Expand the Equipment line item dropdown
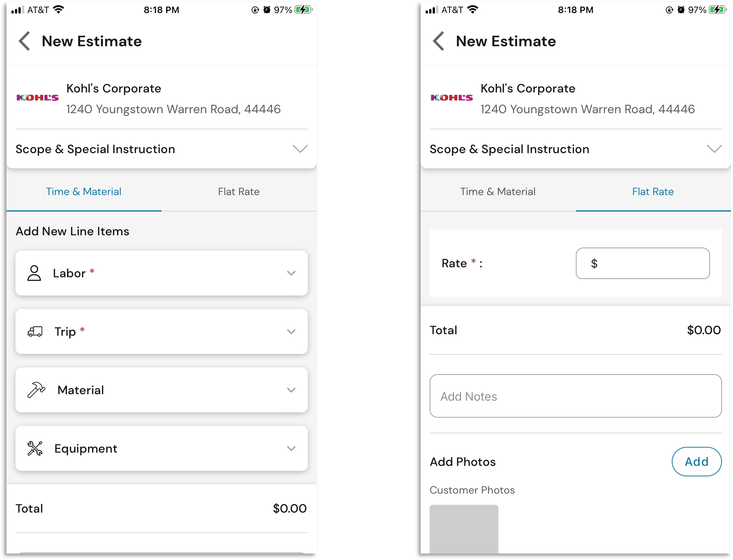733x560 pixels. point(291,448)
